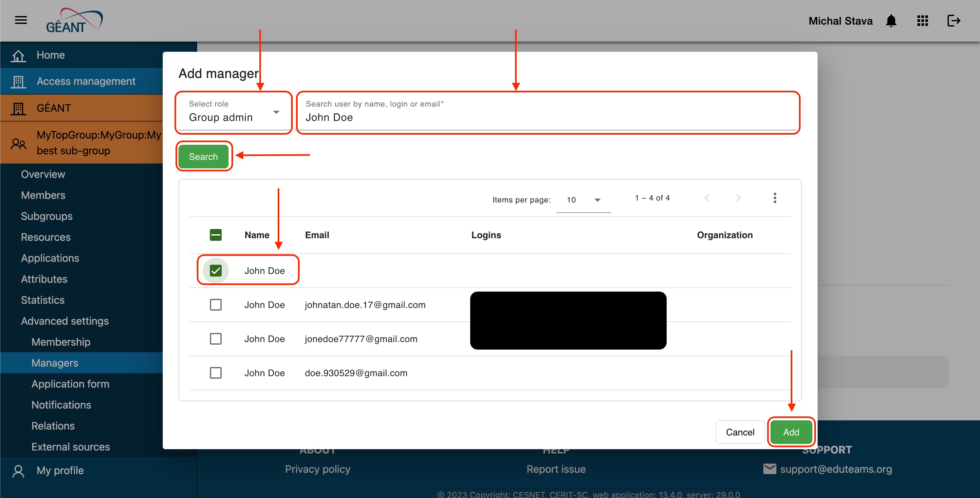Click the Add button
This screenshot has width=980, height=498.
pyautogui.click(x=791, y=432)
